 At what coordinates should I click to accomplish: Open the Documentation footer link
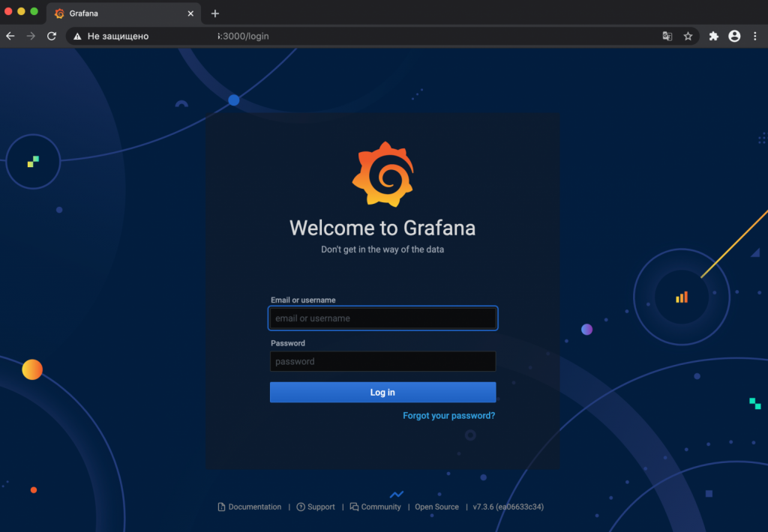(x=254, y=507)
